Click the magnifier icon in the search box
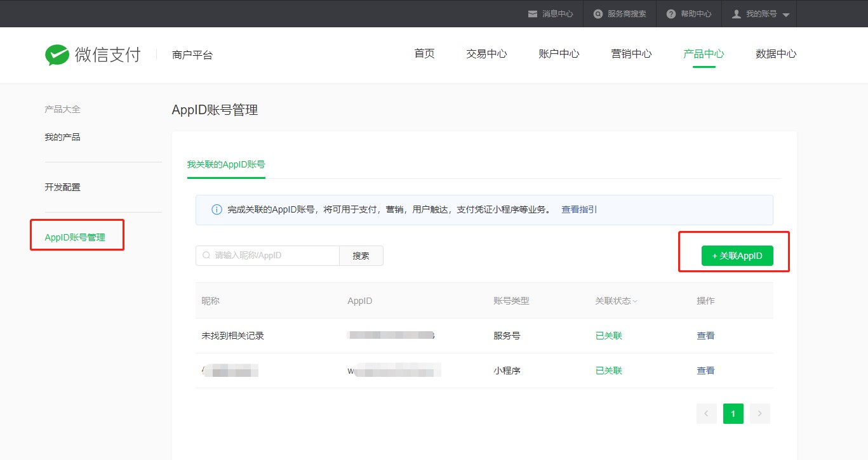 click(x=206, y=255)
